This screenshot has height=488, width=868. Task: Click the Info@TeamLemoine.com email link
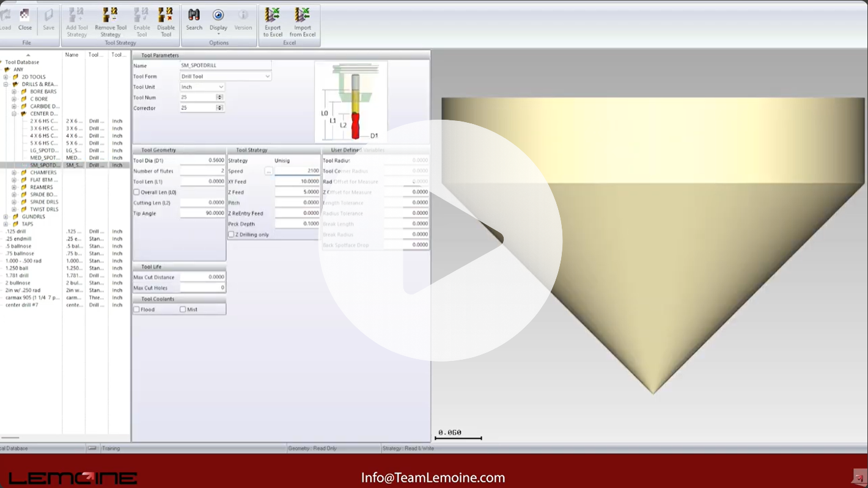coord(433,478)
